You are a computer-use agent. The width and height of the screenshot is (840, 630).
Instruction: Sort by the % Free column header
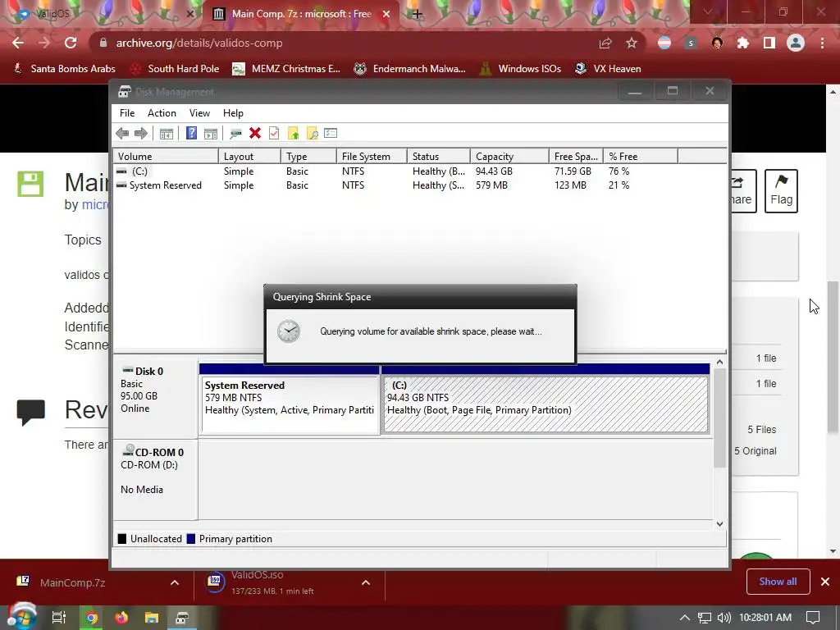click(641, 157)
